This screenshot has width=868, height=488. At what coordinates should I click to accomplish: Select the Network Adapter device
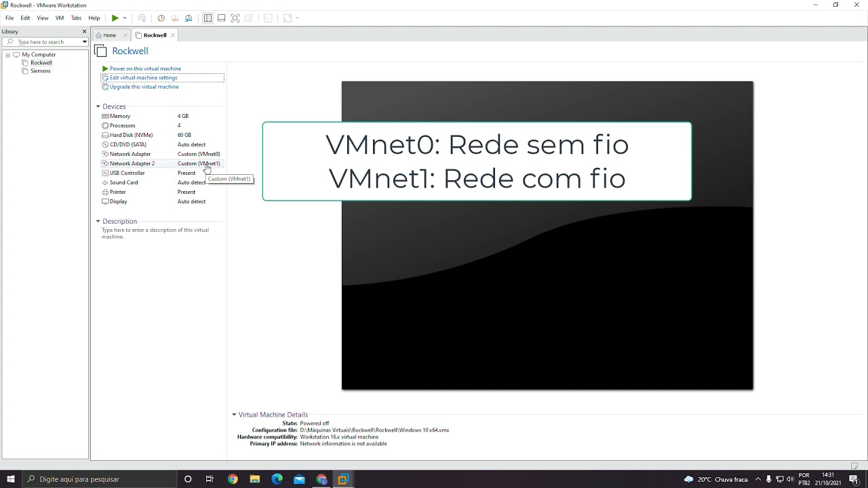point(161,154)
